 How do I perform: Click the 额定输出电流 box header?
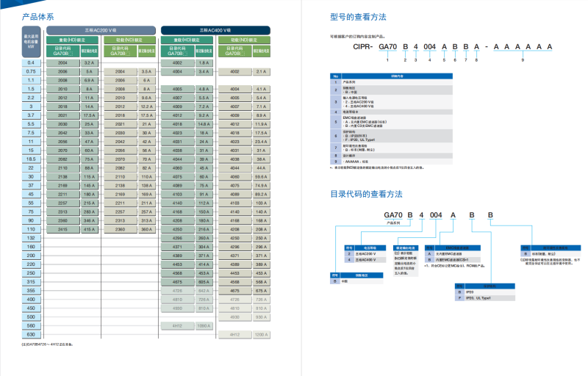[x=406, y=248]
